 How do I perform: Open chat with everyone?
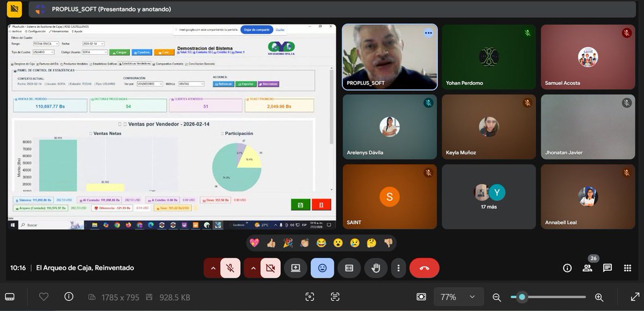608,268
